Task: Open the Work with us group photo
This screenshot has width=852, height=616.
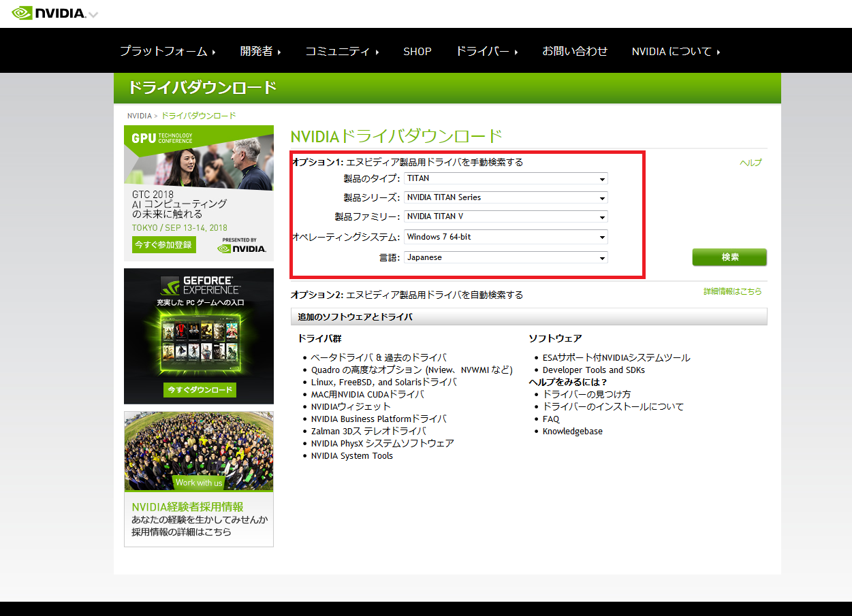Action: pos(199,451)
